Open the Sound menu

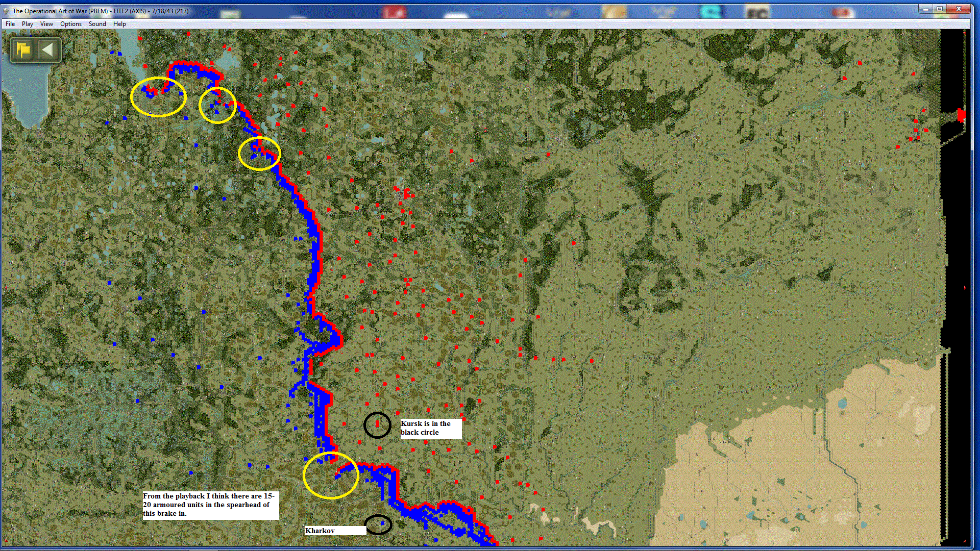pos(97,24)
